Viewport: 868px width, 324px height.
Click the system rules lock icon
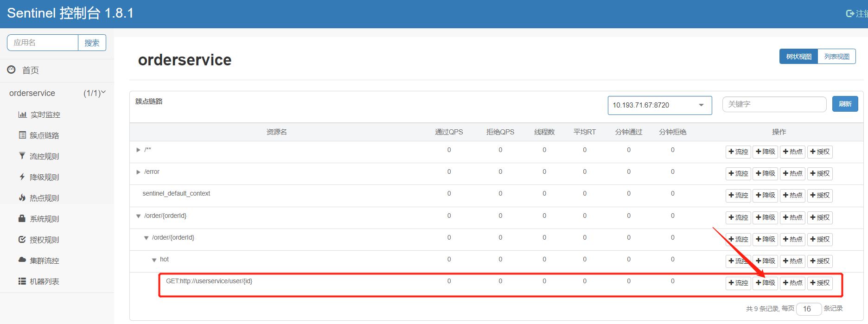tap(22, 218)
